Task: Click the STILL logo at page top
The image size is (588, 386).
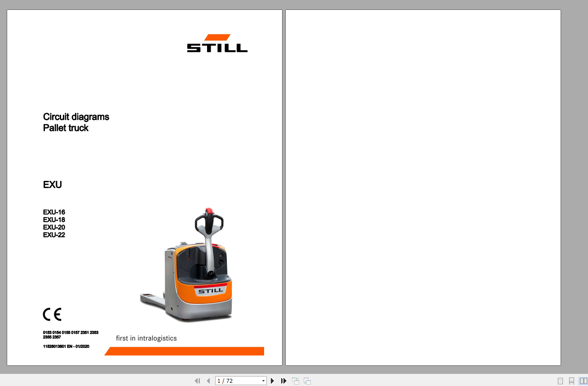Action: pos(217,43)
